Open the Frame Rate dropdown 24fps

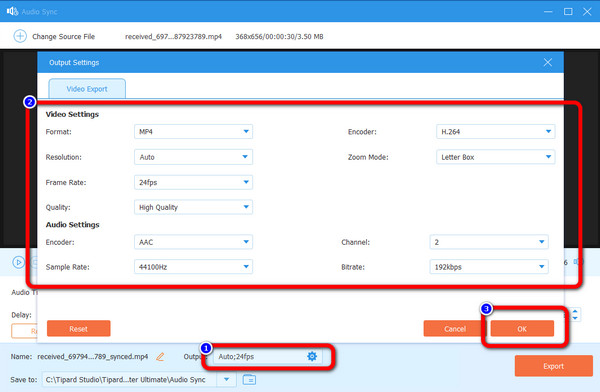click(193, 182)
